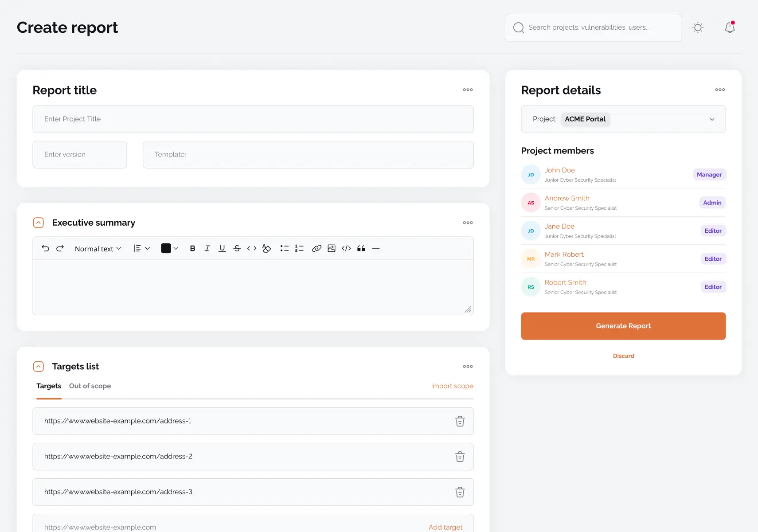This screenshot has height=532, width=758.
Task: Apply strikethrough formatting in the editor
Action: click(x=237, y=248)
